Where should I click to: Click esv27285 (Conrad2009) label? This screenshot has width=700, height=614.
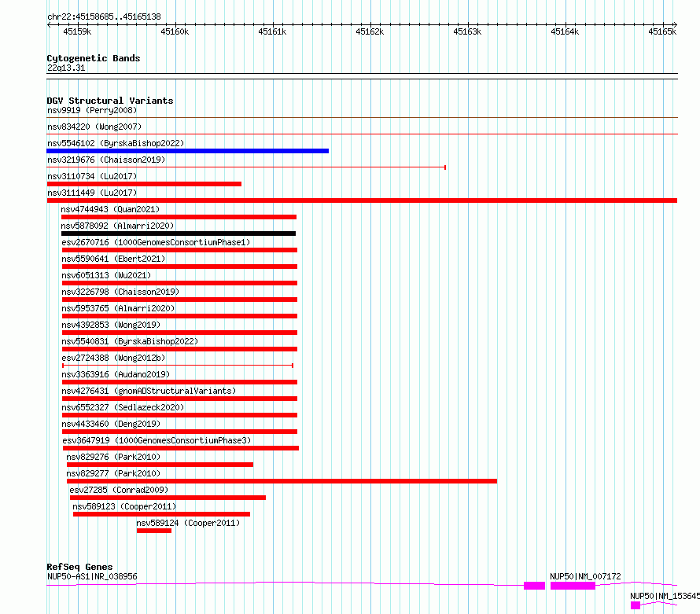click(119, 490)
